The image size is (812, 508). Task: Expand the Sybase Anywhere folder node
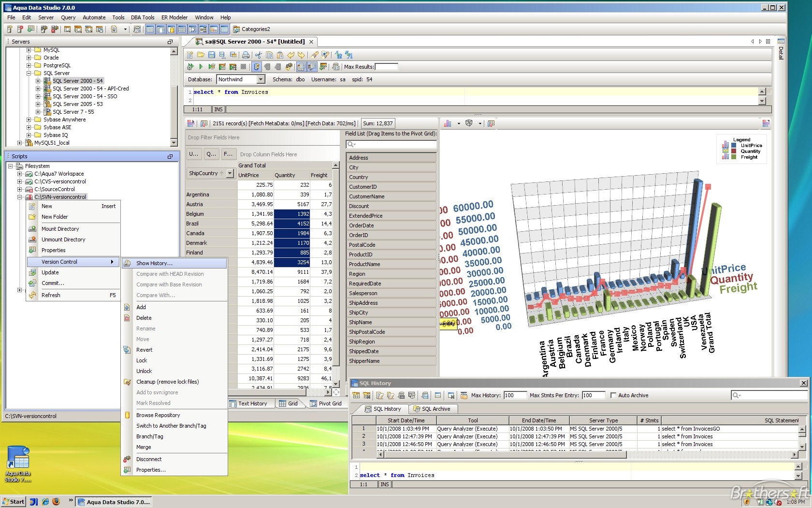point(29,120)
